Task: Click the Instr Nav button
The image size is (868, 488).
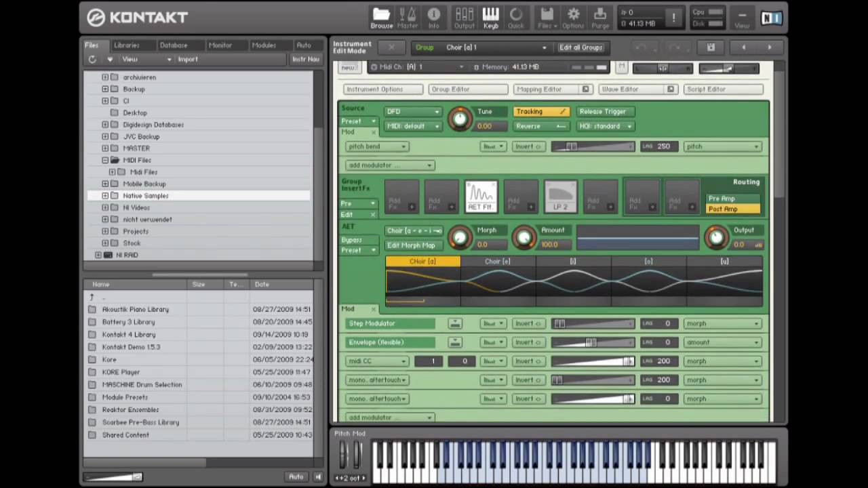Action: click(x=305, y=60)
